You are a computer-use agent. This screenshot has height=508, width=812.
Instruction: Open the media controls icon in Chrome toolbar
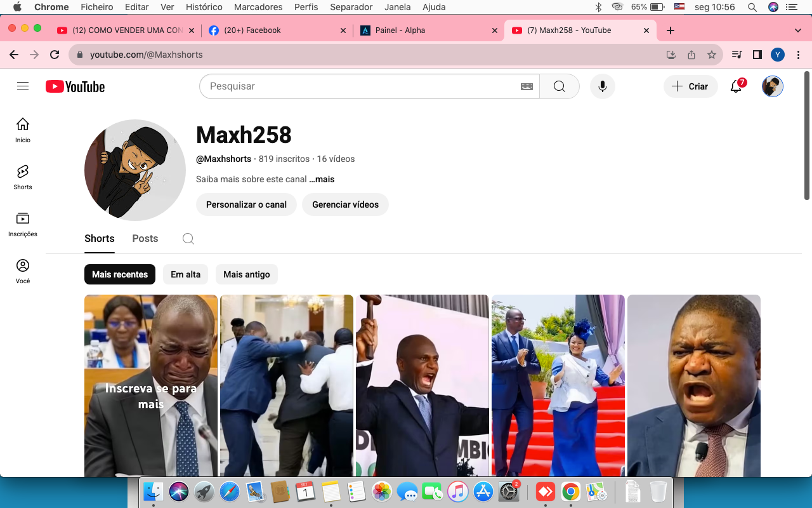737,55
